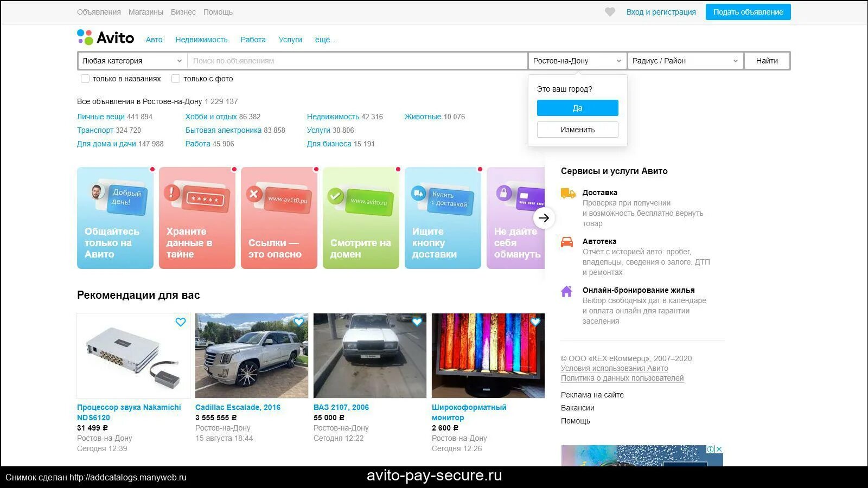Open 'Широкоформатный монитор' listing title
Screen dimensions: 868x488
click(469, 412)
